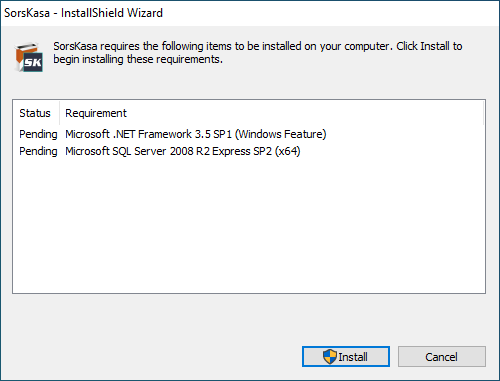
Task: Click 'InstallShield Wizard' words in title
Action: [112, 13]
